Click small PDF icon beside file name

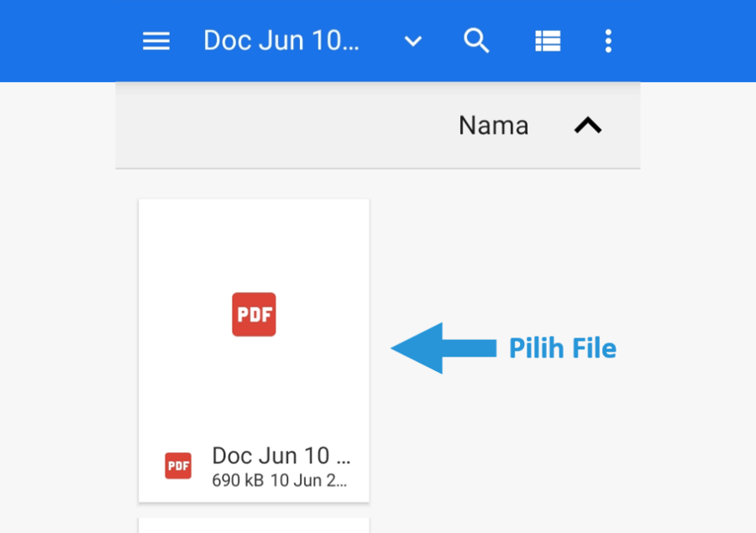coord(178,466)
